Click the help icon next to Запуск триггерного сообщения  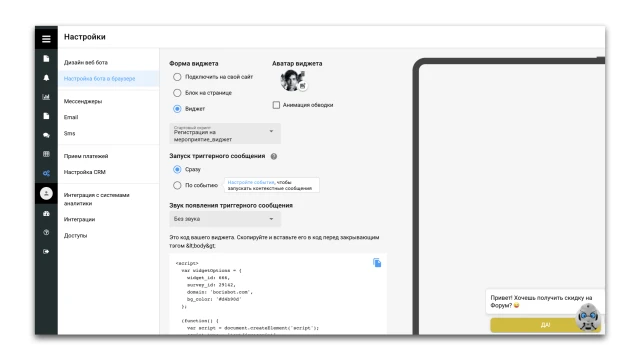pyautogui.click(x=274, y=156)
